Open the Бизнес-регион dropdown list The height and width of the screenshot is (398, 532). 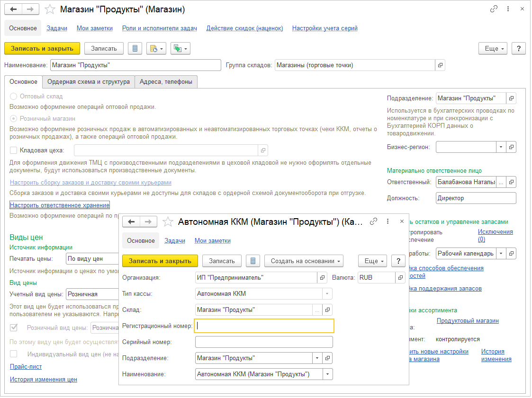point(501,147)
